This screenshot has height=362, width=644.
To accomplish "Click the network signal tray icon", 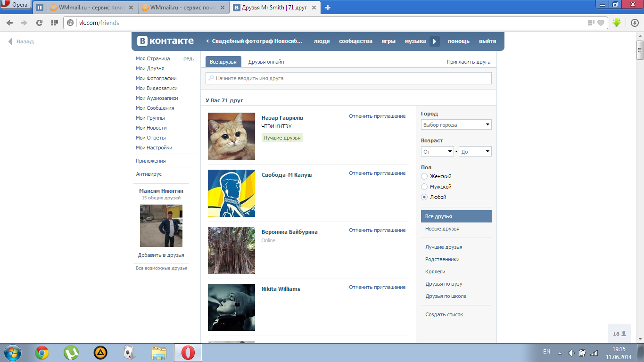I will pos(594,353).
